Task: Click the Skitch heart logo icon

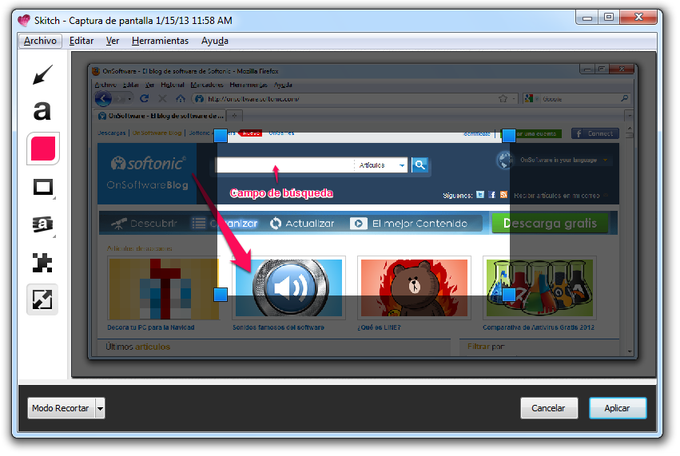Action: coord(24,20)
